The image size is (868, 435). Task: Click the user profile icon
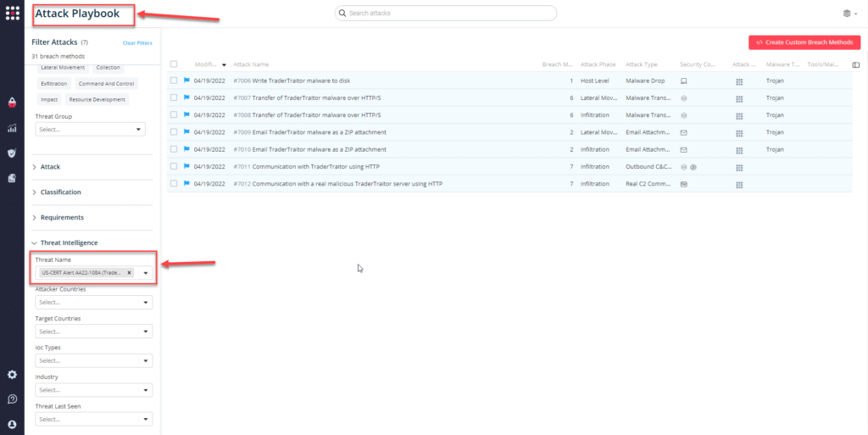pos(12,424)
